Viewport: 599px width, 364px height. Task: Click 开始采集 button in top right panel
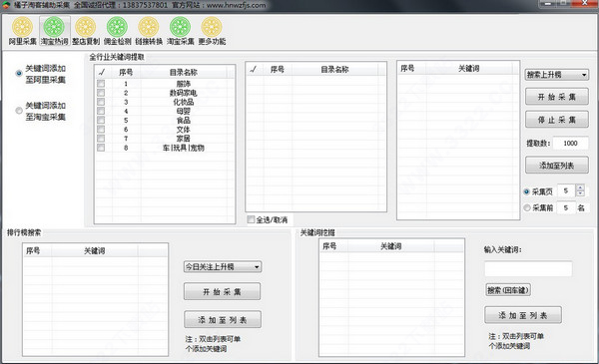tap(557, 97)
